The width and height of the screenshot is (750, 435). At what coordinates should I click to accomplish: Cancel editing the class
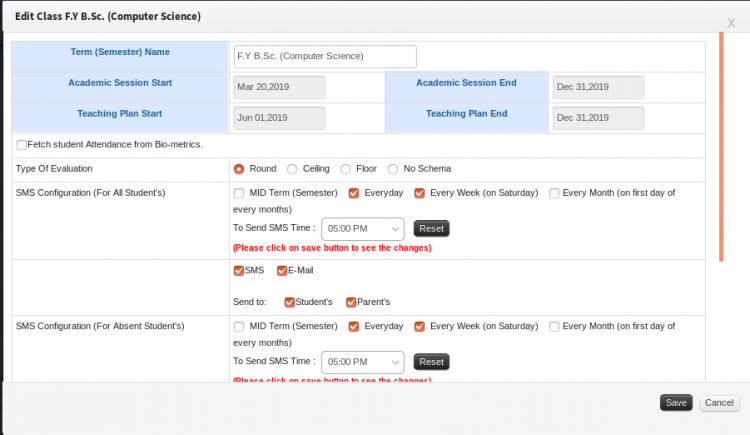click(x=719, y=403)
